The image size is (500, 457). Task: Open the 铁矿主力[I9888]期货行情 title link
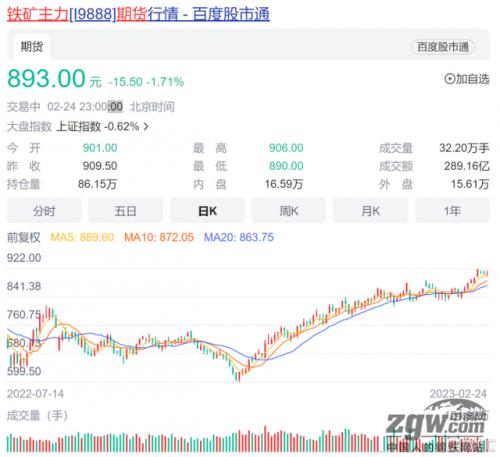coord(138,15)
